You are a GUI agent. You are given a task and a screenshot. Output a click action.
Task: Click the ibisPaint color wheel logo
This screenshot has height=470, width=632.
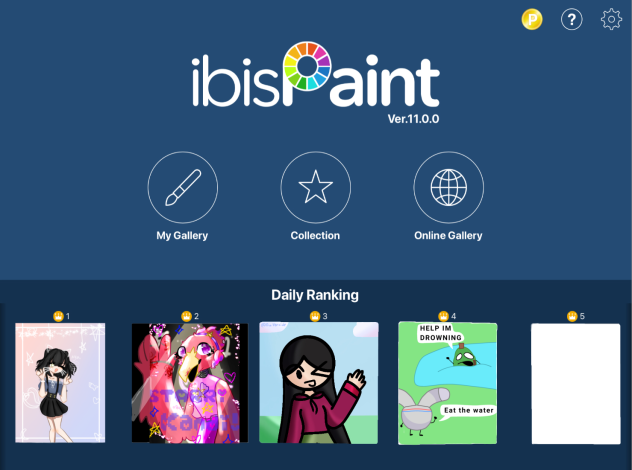click(x=307, y=66)
